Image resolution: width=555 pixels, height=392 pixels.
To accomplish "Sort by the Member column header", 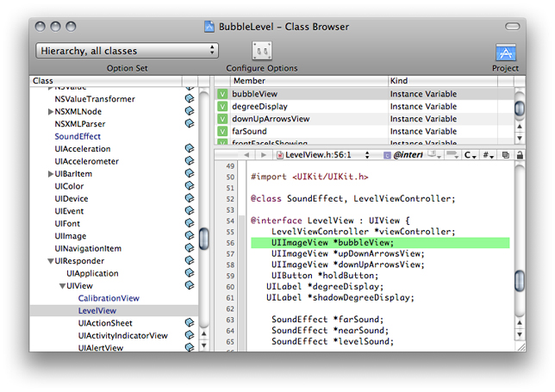I will coord(301,81).
